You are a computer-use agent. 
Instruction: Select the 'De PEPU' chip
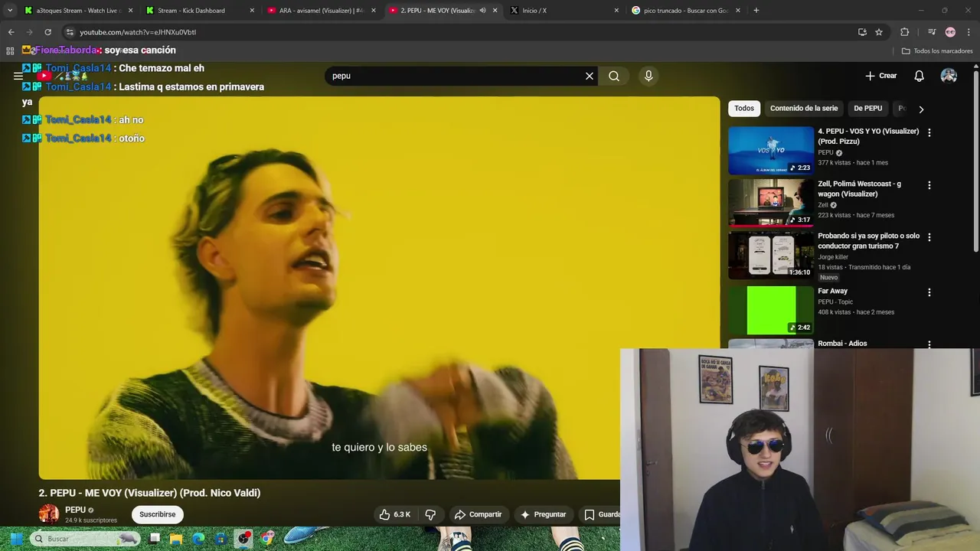pos(867,109)
